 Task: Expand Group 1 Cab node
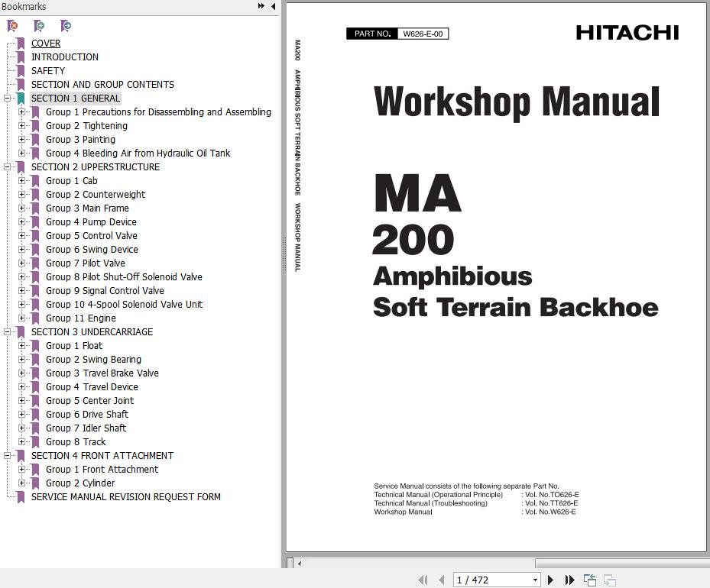pyautogui.click(x=21, y=180)
